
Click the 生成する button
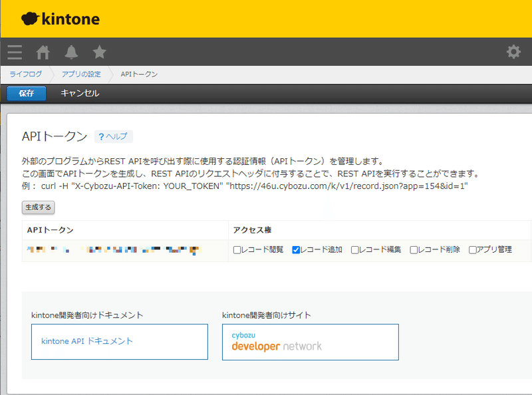pos(39,207)
